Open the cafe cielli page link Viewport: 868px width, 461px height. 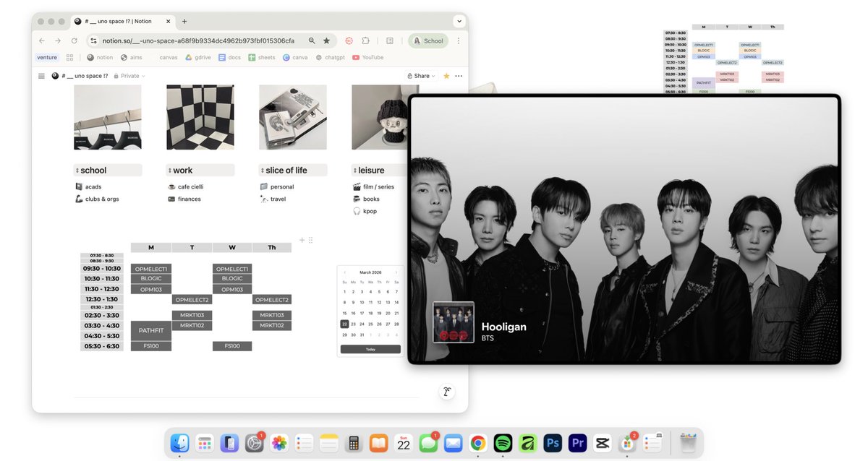(x=187, y=186)
